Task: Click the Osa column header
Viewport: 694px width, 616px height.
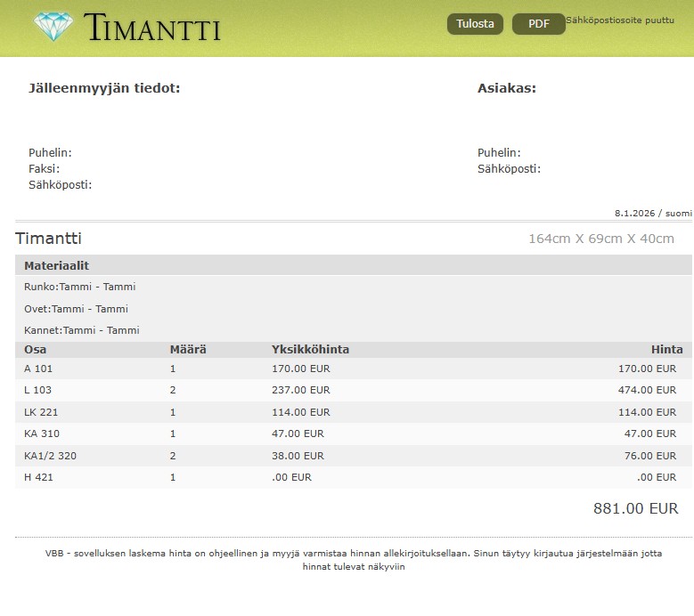Action: point(35,350)
